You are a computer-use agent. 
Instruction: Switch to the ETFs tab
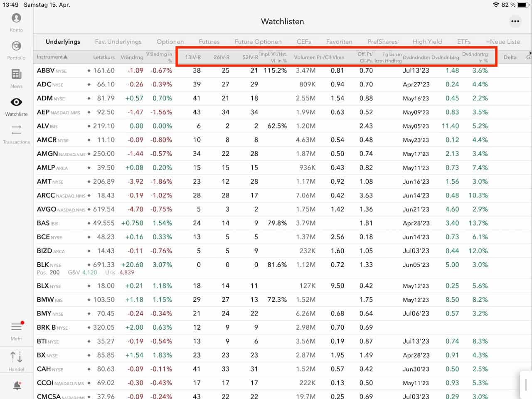tap(464, 42)
